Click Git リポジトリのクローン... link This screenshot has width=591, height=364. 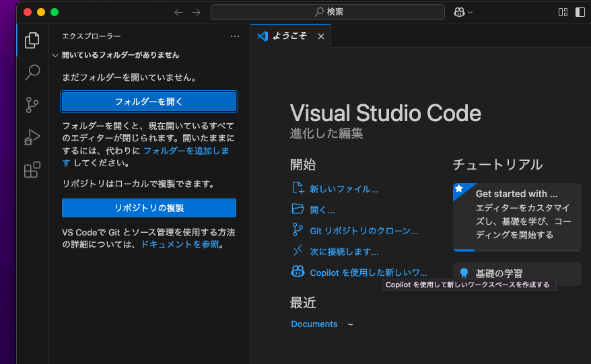pos(363,231)
